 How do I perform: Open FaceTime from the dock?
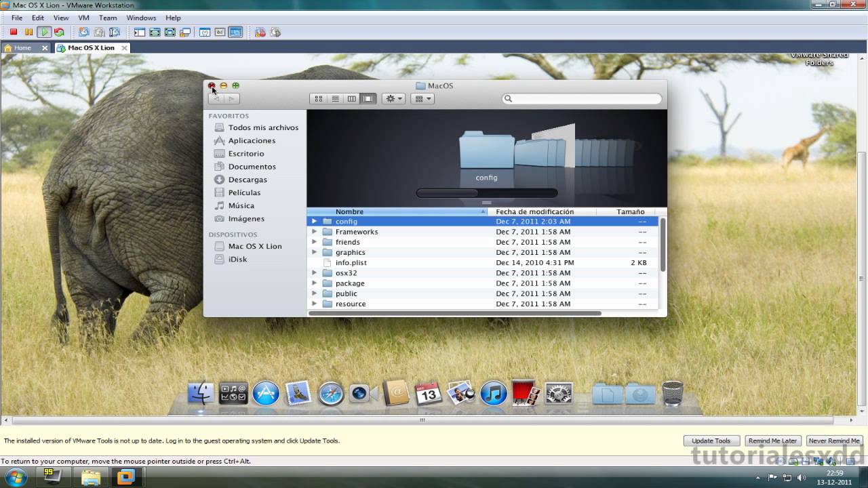pyautogui.click(x=363, y=393)
